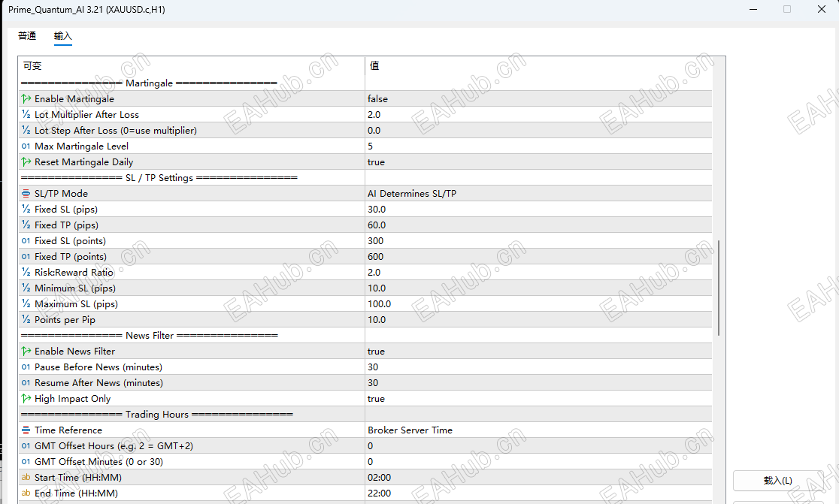The height and width of the screenshot is (504, 839).
Task: Click the Risk:Reward Ratio type icon
Action: coord(26,272)
